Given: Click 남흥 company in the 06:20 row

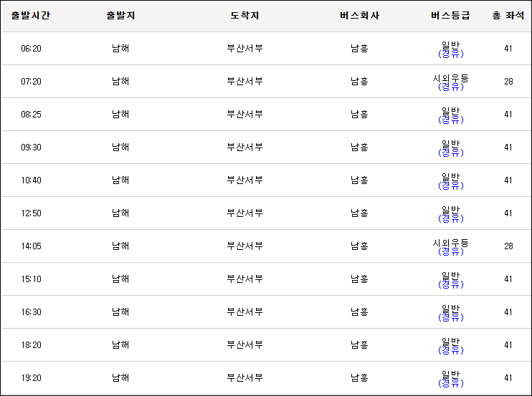Looking at the screenshot, I should (360, 49).
